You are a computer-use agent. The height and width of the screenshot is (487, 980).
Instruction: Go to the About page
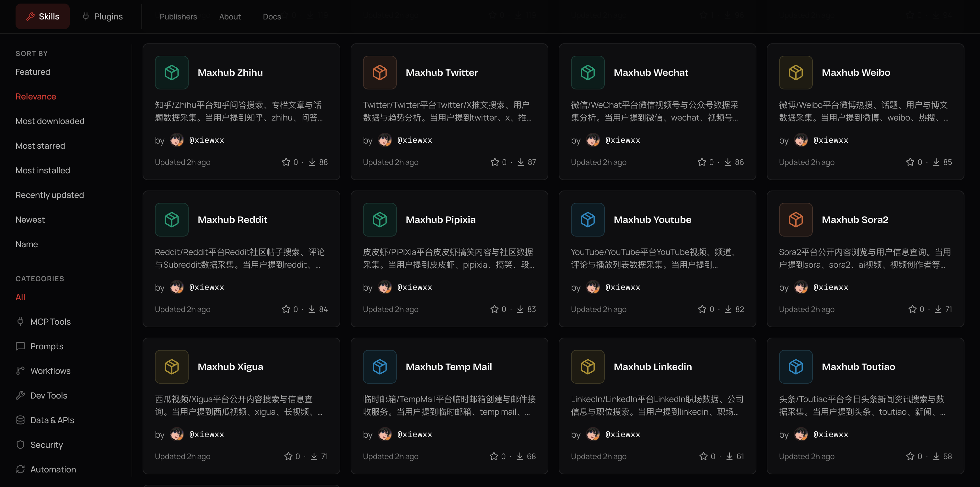point(230,17)
